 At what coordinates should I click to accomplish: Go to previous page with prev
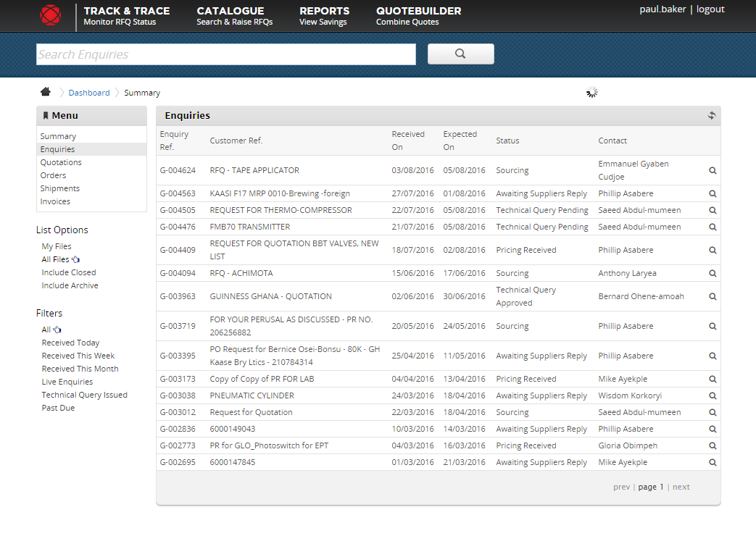pos(621,487)
